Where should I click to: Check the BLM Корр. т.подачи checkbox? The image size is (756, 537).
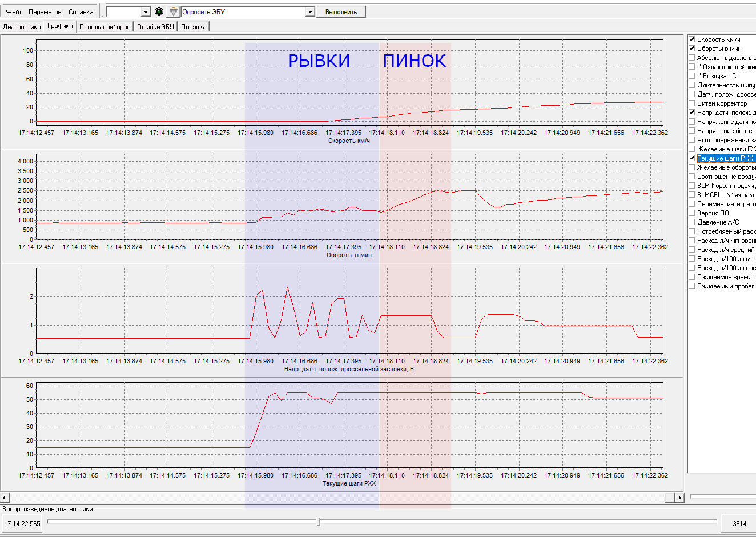[691, 186]
